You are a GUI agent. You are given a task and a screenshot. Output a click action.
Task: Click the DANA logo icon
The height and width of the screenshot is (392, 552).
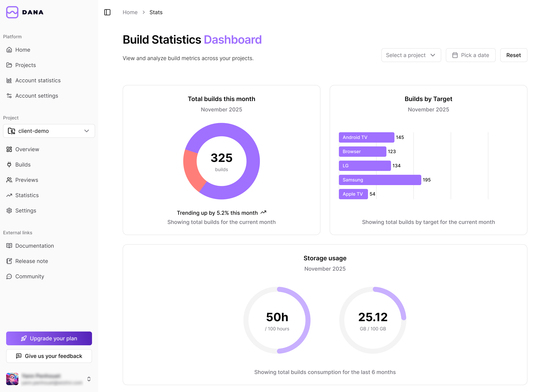pyautogui.click(x=12, y=12)
